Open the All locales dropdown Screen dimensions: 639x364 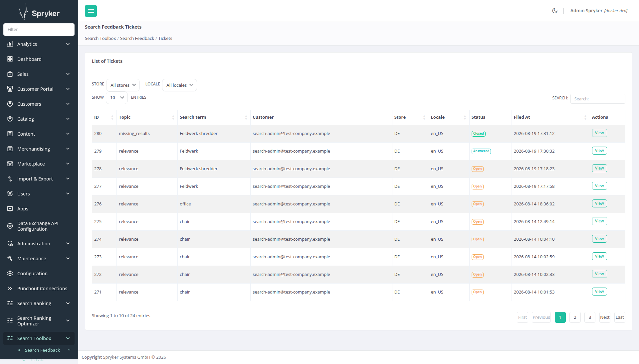(179, 85)
